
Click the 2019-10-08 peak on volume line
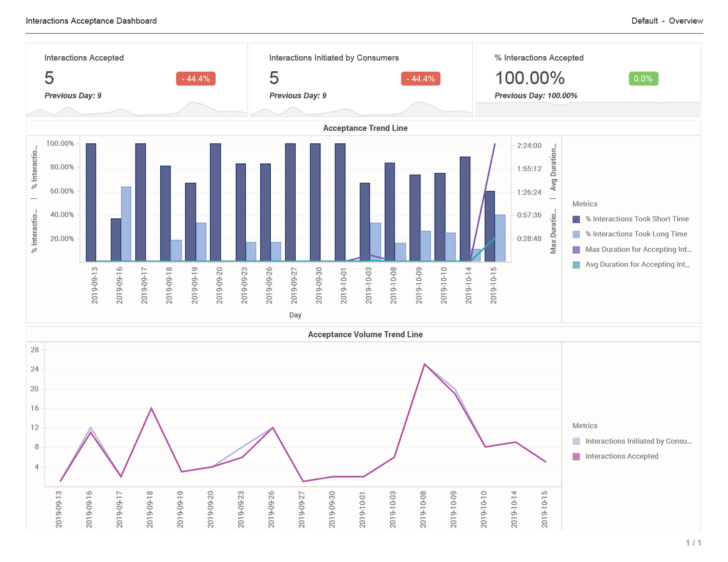click(425, 364)
